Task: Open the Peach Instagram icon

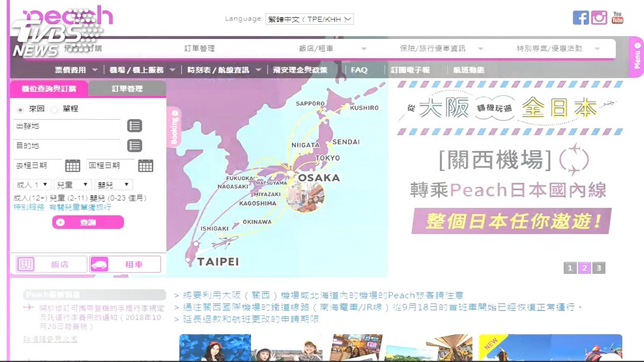Action: 599,18
